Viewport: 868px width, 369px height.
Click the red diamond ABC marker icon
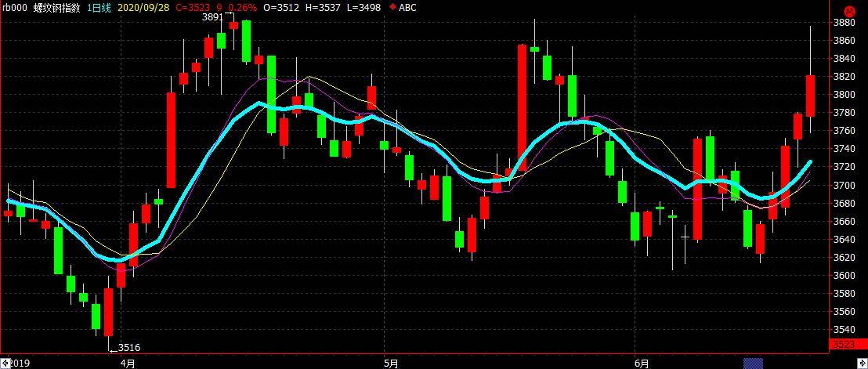[393, 7]
